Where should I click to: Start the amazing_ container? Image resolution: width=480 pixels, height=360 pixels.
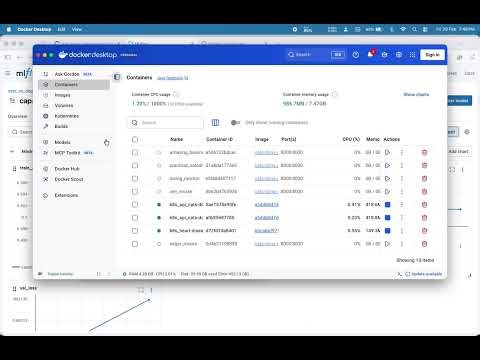tap(387, 152)
